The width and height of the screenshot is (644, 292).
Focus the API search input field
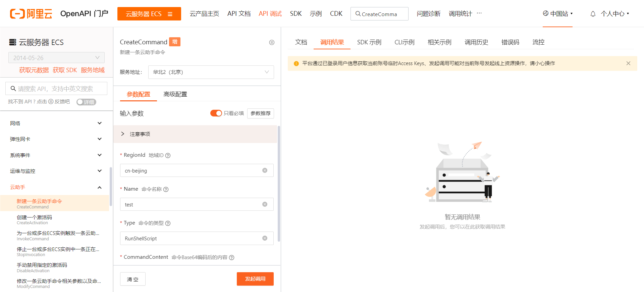pyautogui.click(x=56, y=89)
